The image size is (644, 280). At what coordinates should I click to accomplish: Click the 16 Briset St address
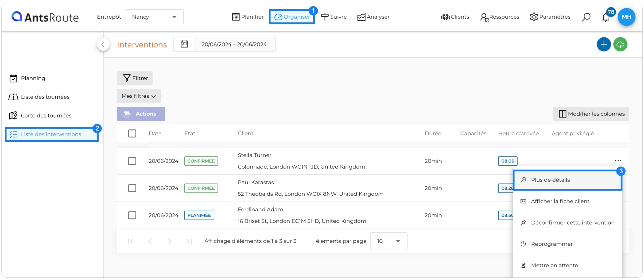point(302,221)
